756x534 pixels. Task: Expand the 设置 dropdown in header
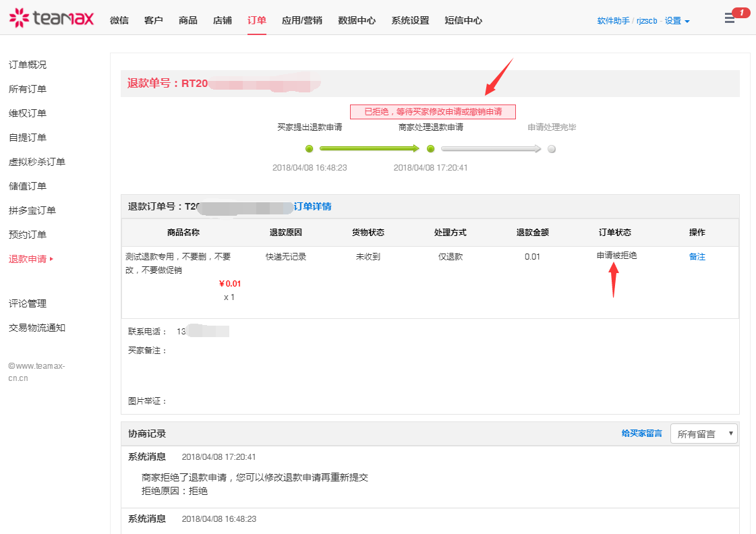(x=676, y=21)
